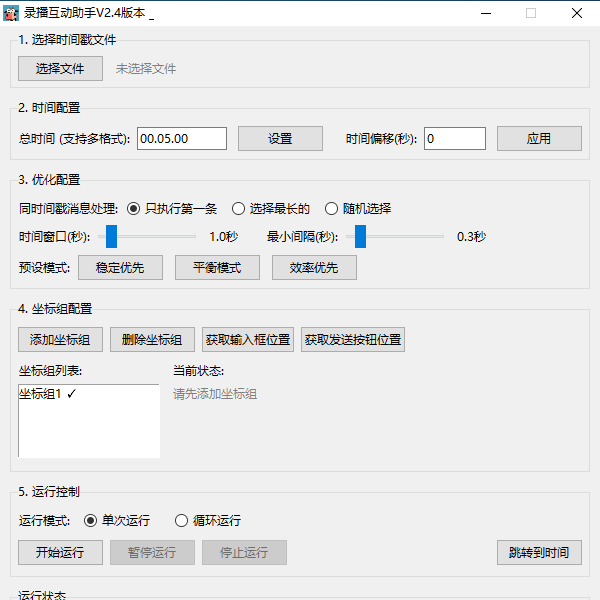Click 获取输入框位置 button

coord(248,340)
